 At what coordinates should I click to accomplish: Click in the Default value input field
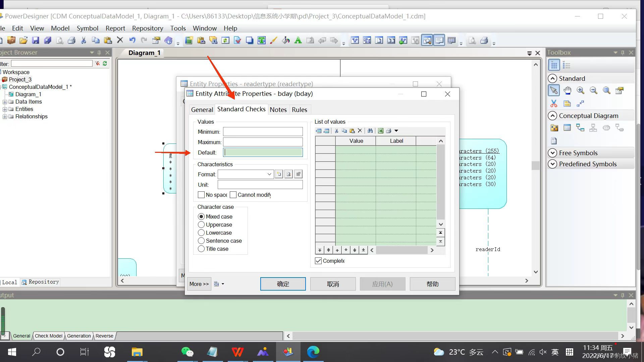click(x=263, y=153)
